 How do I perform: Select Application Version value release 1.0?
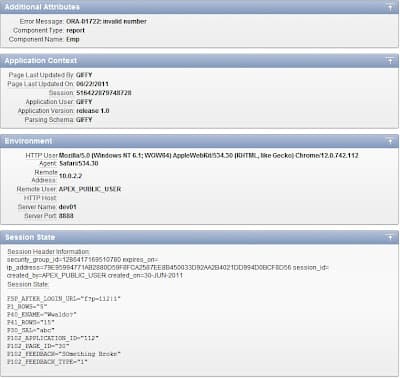tap(93, 111)
